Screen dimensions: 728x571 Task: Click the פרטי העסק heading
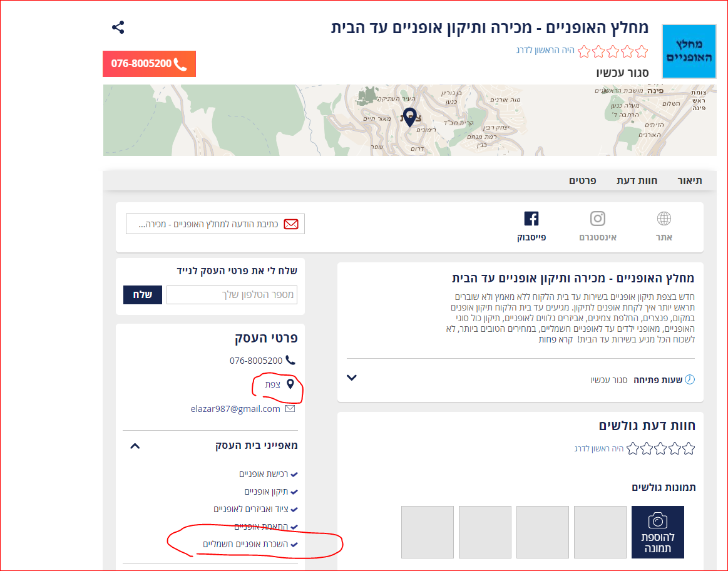(266, 338)
